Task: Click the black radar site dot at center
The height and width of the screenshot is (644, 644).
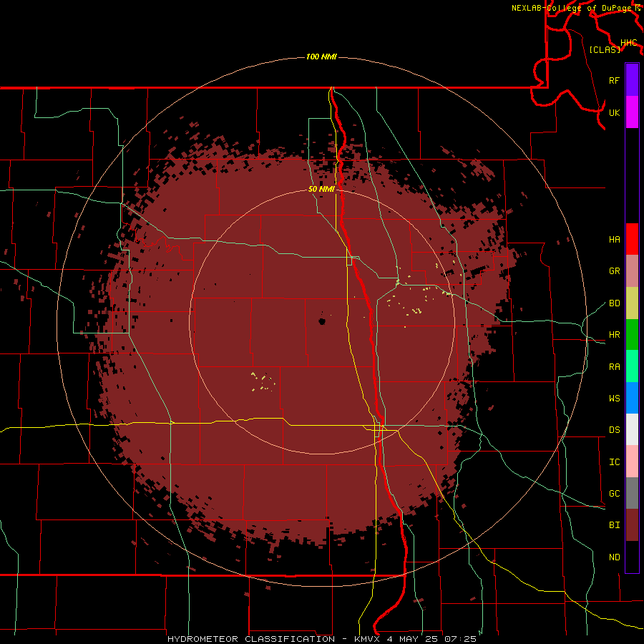Action: click(322, 321)
